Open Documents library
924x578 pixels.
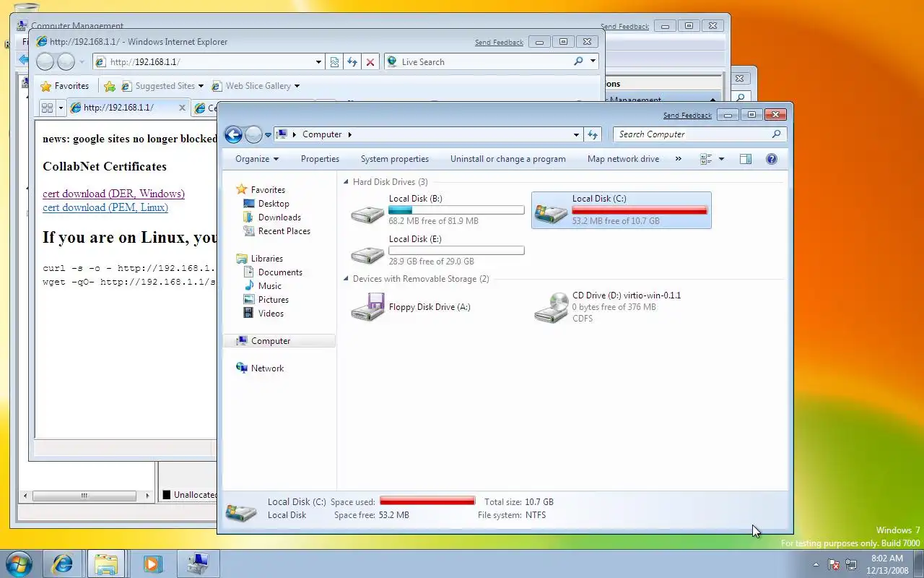point(280,272)
